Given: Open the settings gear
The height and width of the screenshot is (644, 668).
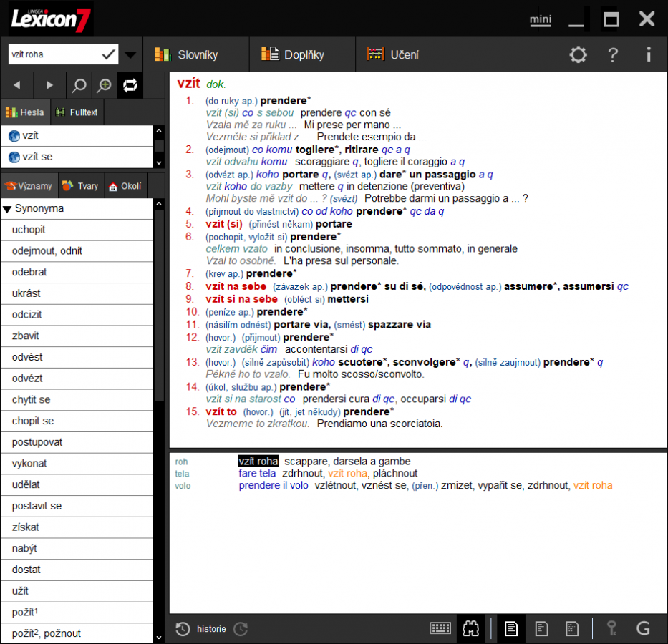Looking at the screenshot, I should [x=578, y=54].
